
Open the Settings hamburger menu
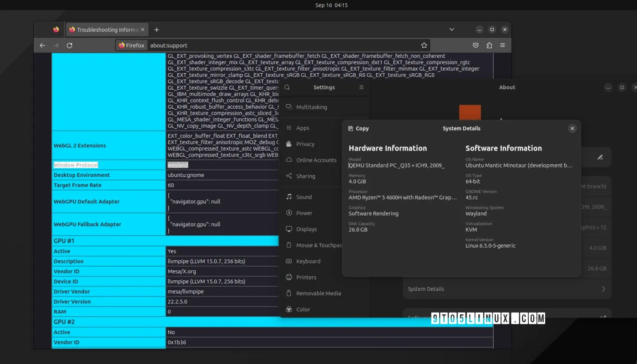pos(361,87)
